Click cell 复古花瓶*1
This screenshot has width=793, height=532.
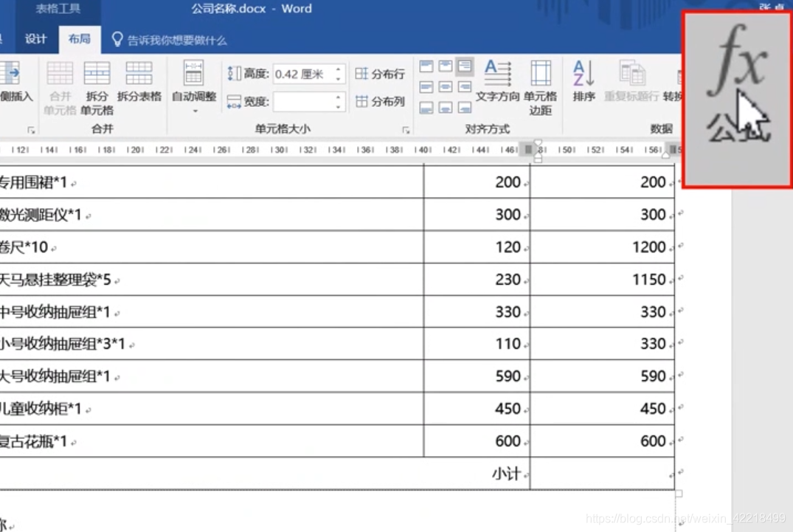coord(212,441)
